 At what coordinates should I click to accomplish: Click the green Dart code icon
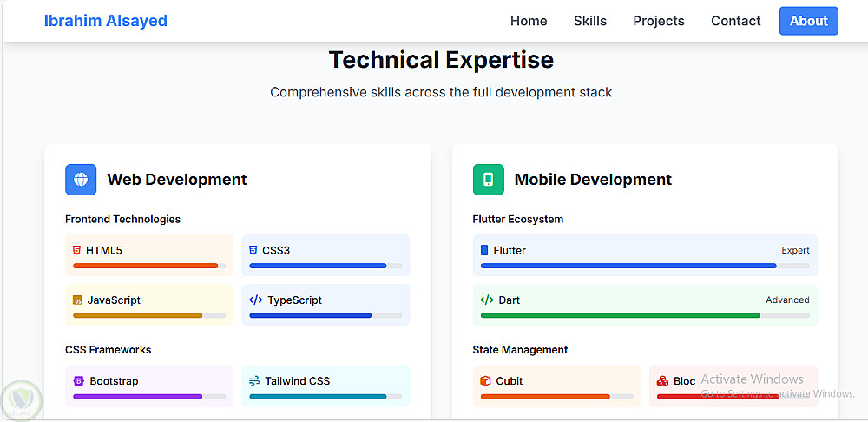tap(486, 300)
